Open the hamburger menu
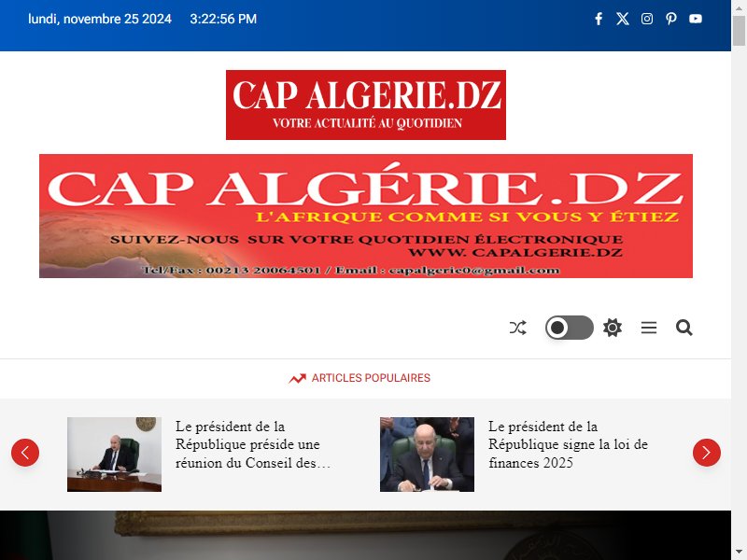Image resolution: width=747 pixels, height=560 pixels. point(649,328)
